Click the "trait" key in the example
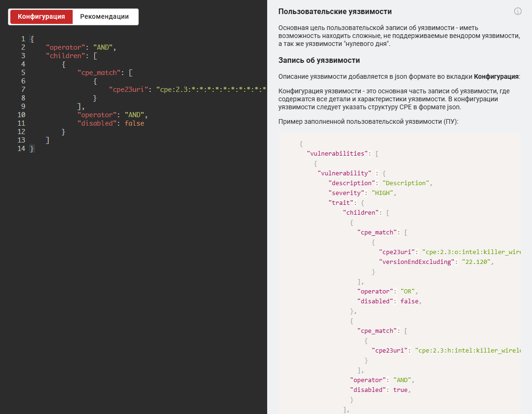 [x=341, y=203]
